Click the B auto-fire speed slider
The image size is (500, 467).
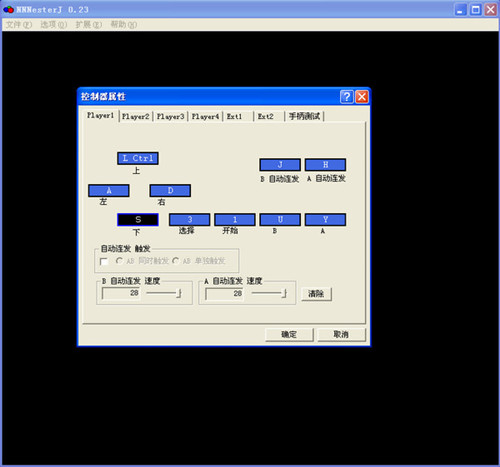(x=164, y=293)
